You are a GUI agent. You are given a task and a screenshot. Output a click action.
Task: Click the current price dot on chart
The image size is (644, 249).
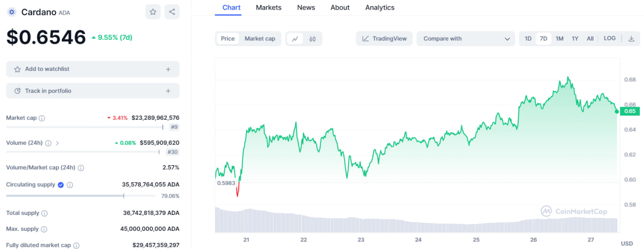(617, 111)
